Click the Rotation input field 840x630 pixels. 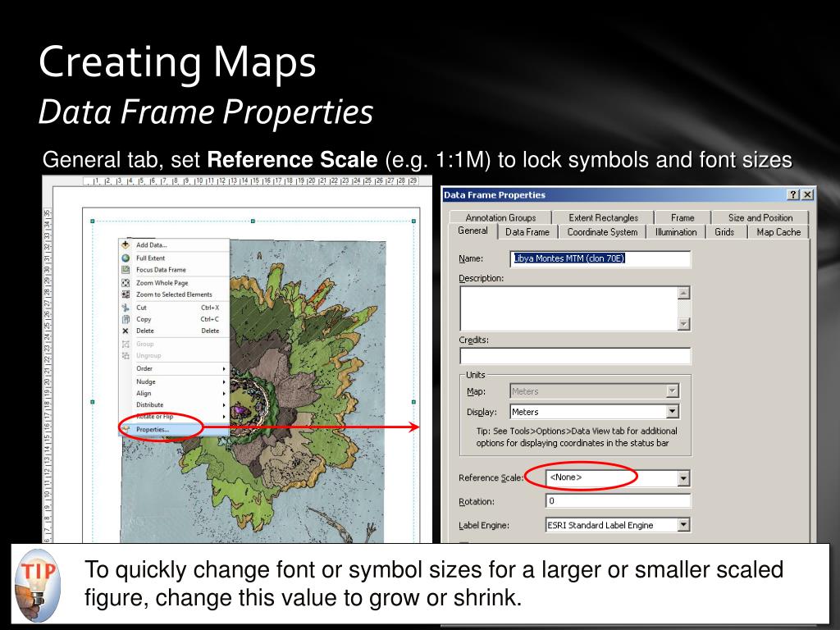tap(619, 501)
